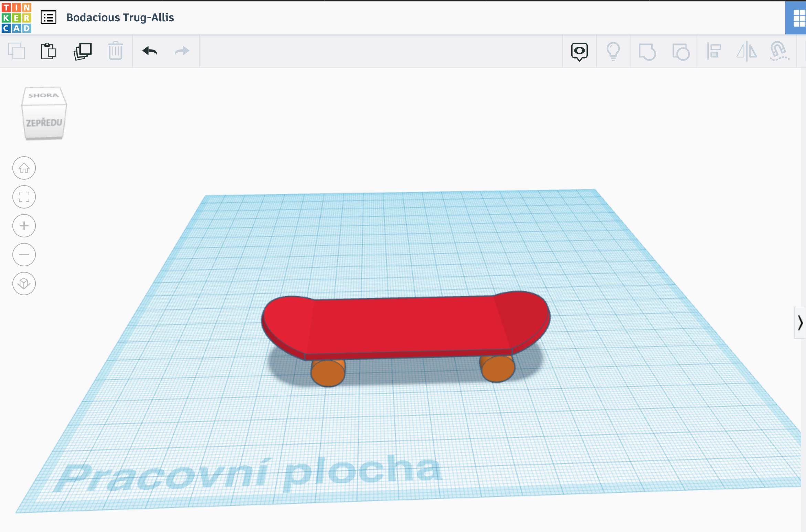This screenshot has height=532, width=806.
Task: Click the Paste clipboard icon
Action: 49,51
